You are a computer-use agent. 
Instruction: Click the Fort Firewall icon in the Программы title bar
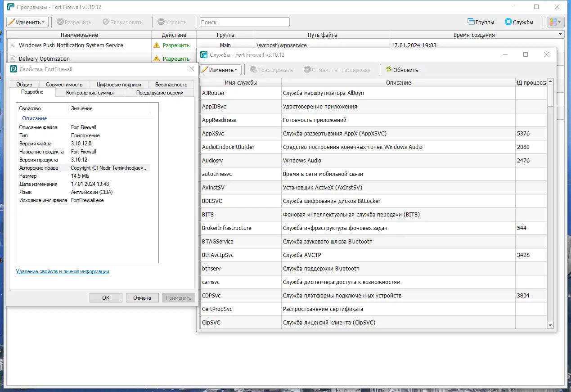11,7
